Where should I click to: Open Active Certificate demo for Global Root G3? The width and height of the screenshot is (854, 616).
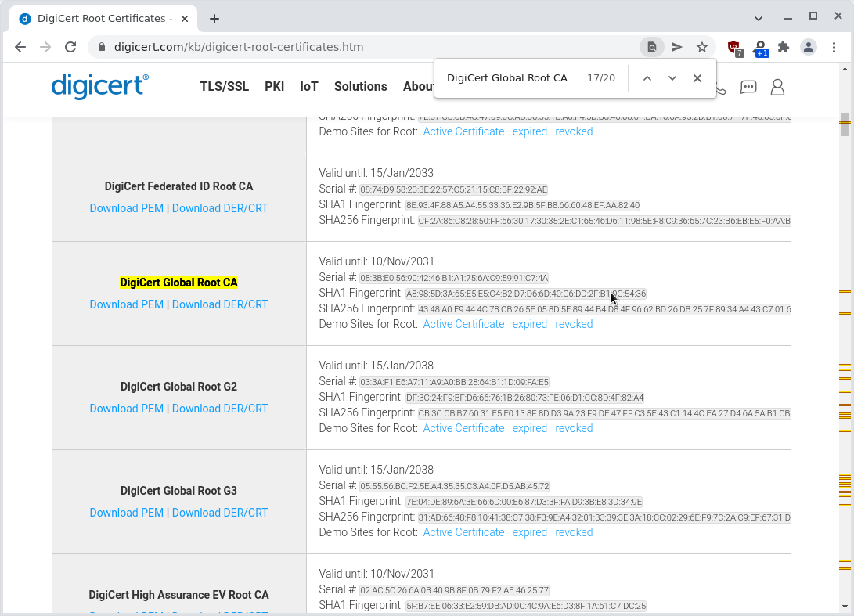[x=463, y=532]
